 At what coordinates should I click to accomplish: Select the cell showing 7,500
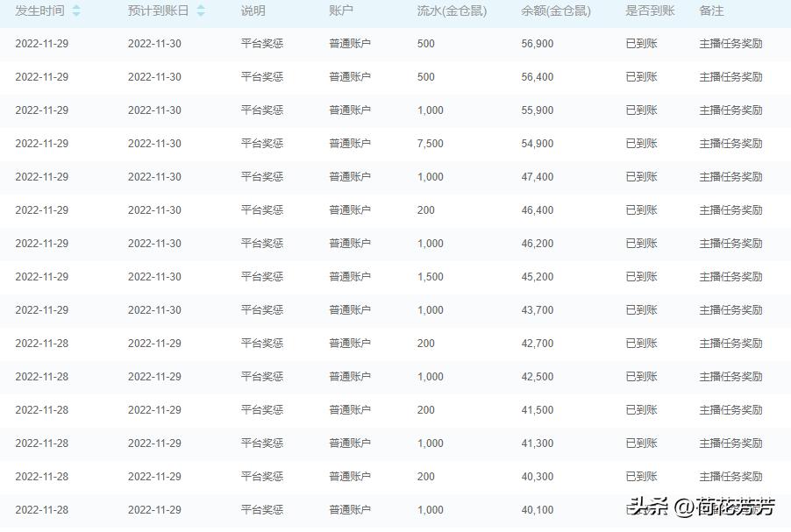point(430,143)
